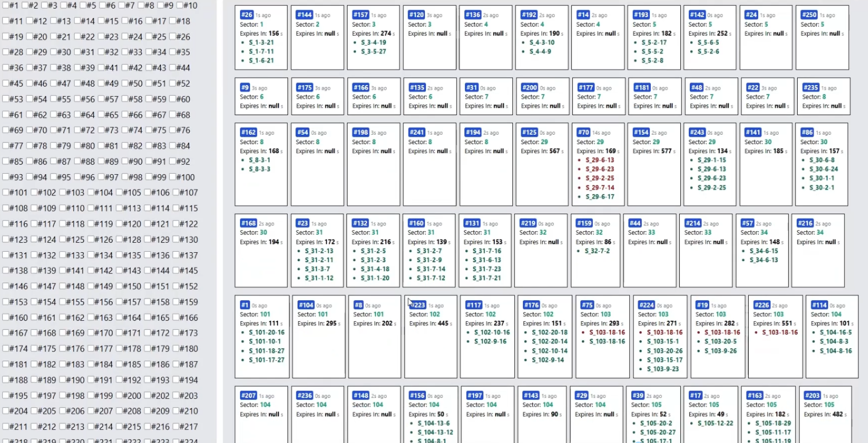This screenshot has width=868, height=443.
Task: Select entry S_5-2-17 in card #193
Action: coord(654,42)
